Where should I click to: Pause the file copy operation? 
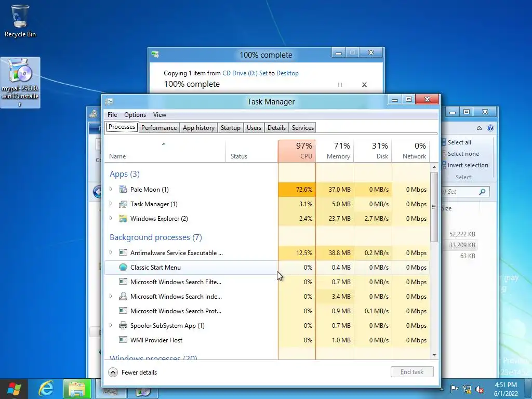340,85
